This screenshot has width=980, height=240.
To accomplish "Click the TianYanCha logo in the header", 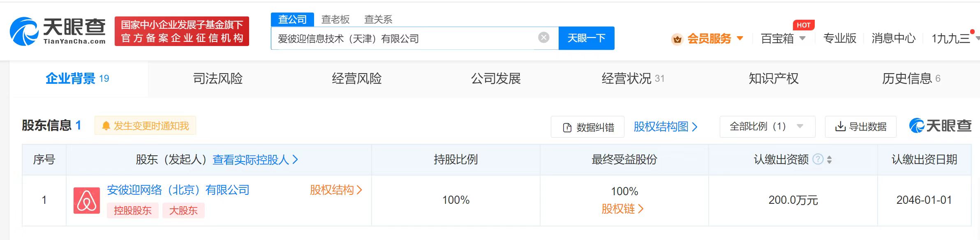I will 58,31.
